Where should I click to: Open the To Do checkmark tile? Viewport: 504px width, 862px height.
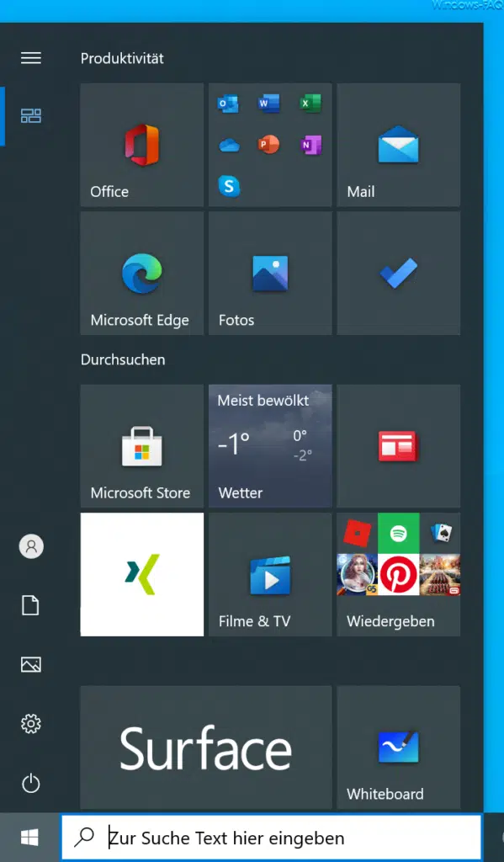tap(399, 274)
